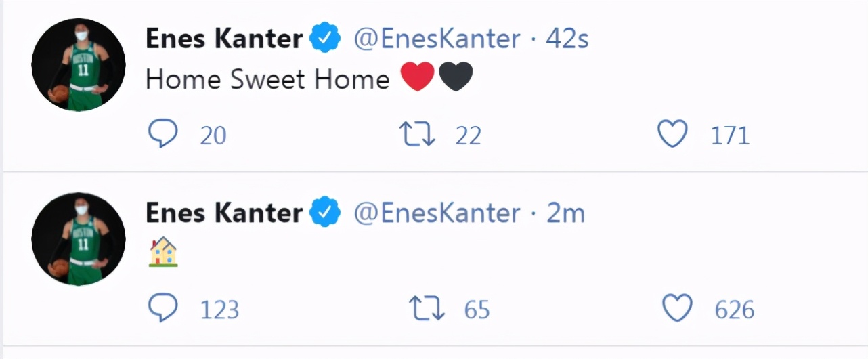Click the 42s timestamp link
Image resolution: width=868 pixels, height=359 pixels.
click(567, 39)
